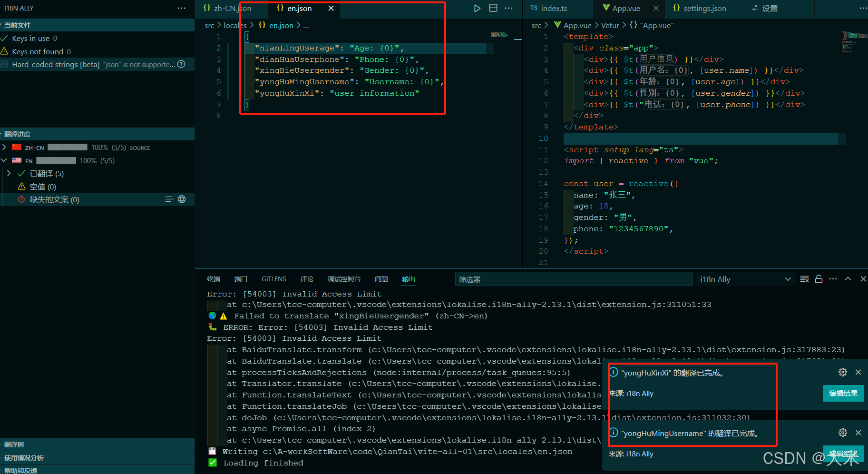The image size is (868, 474).
Task: Close the en.json editor tab
Action: click(331, 8)
